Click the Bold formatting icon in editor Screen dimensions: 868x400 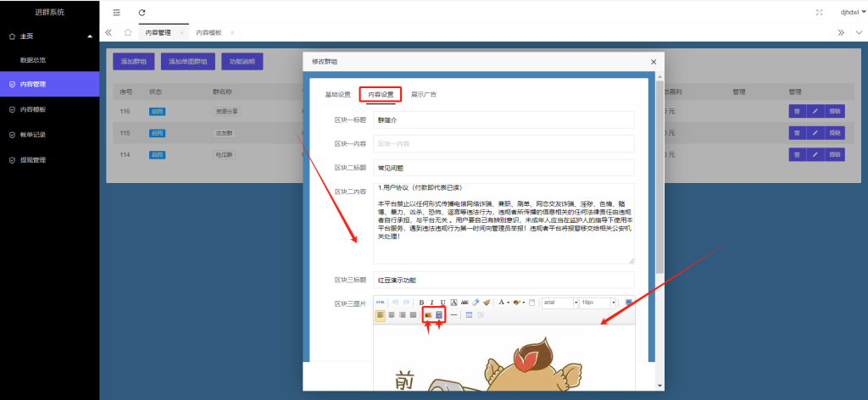click(x=421, y=302)
